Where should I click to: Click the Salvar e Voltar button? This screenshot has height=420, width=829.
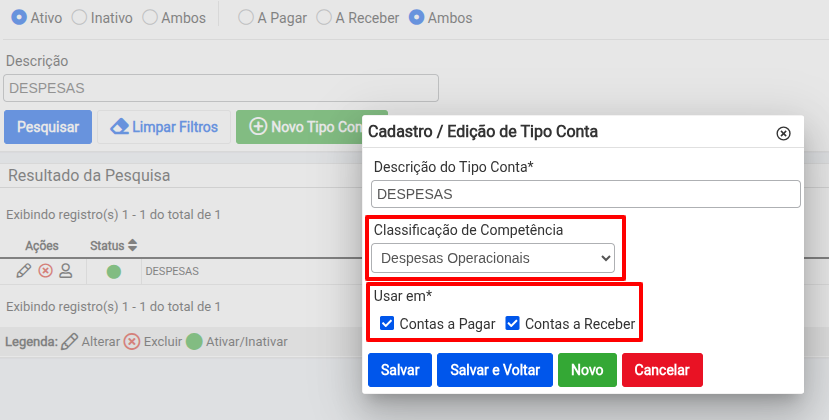494,369
